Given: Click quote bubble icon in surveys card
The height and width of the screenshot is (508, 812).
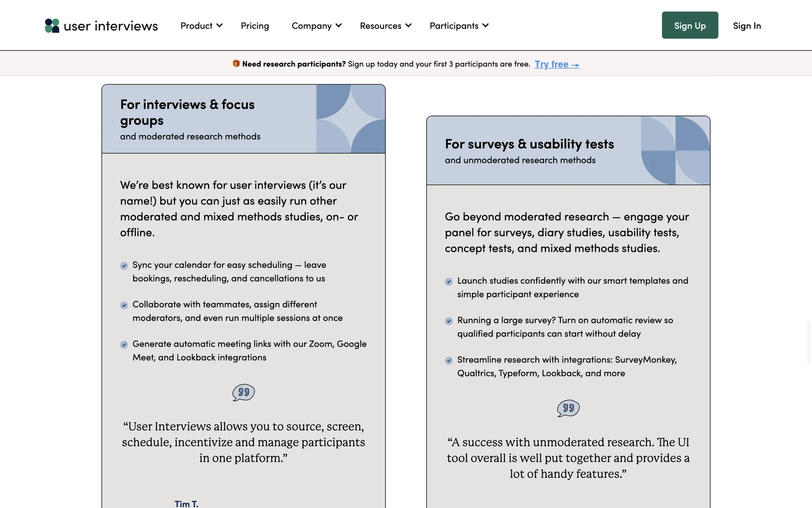Looking at the screenshot, I should [x=568, y=408].
